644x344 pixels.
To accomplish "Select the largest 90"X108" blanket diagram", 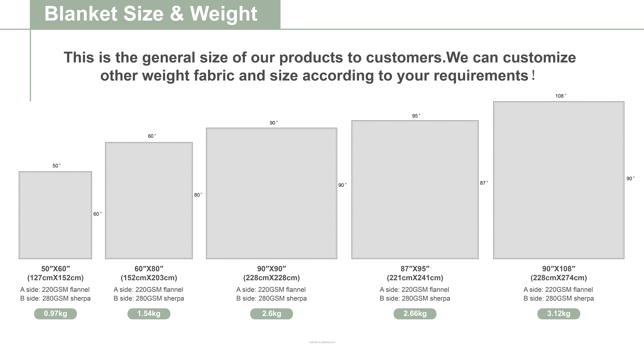I will click(x=559, y=180).
